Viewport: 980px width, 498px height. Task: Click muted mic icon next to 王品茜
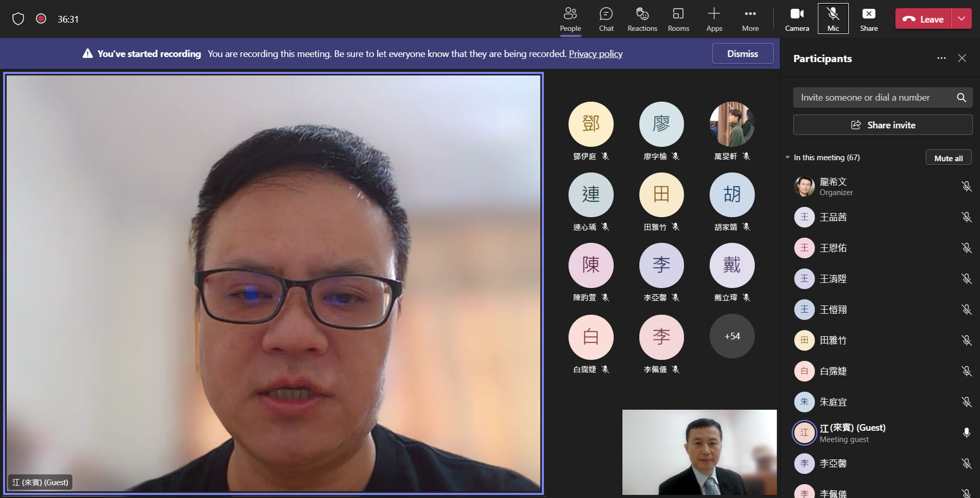click(x=967, y=217)
